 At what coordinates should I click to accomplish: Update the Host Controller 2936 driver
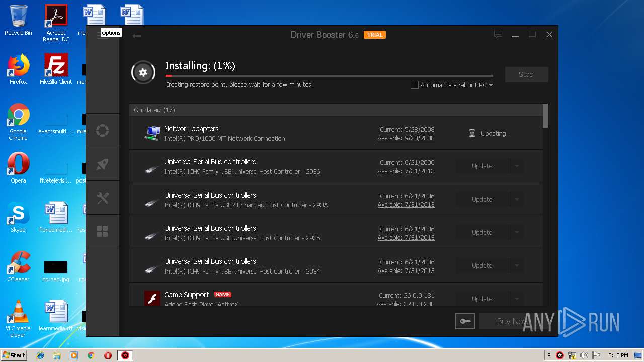pyautogui.click(x=482, y=166)
